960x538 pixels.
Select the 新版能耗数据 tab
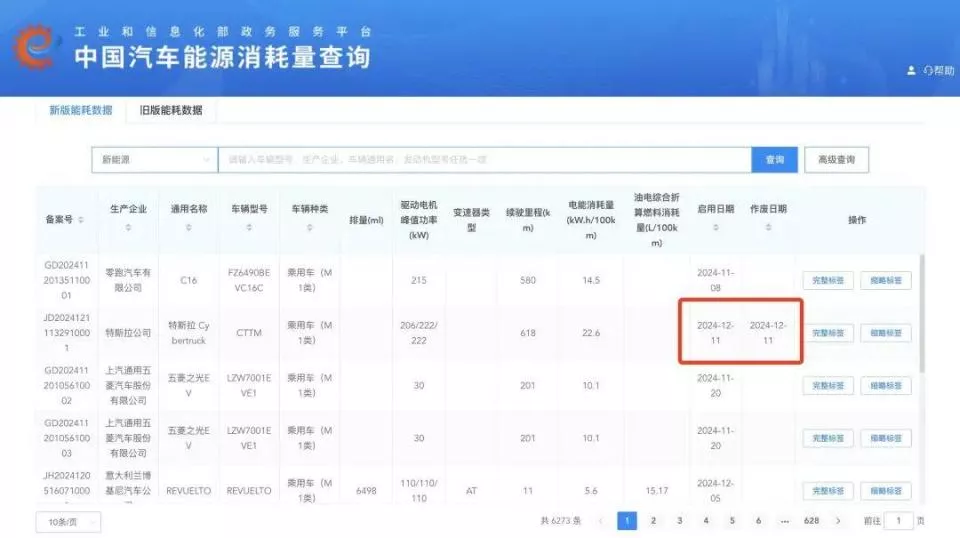pos(81,110)
